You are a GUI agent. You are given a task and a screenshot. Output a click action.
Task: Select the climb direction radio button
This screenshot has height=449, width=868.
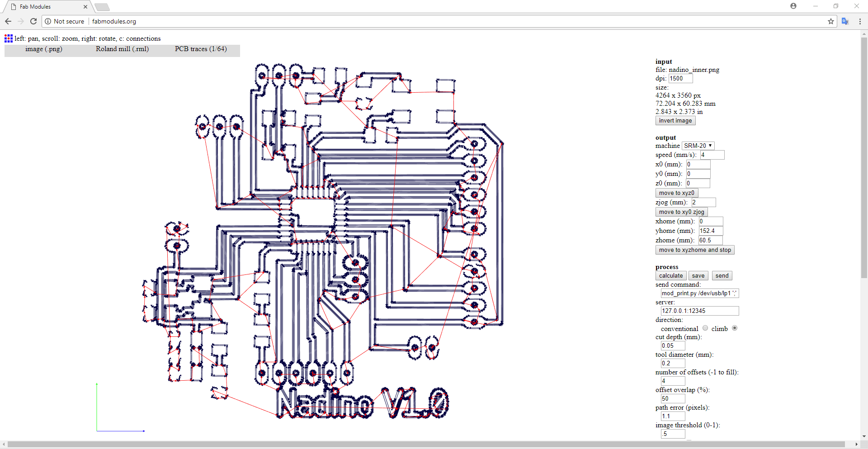(735, 328)
